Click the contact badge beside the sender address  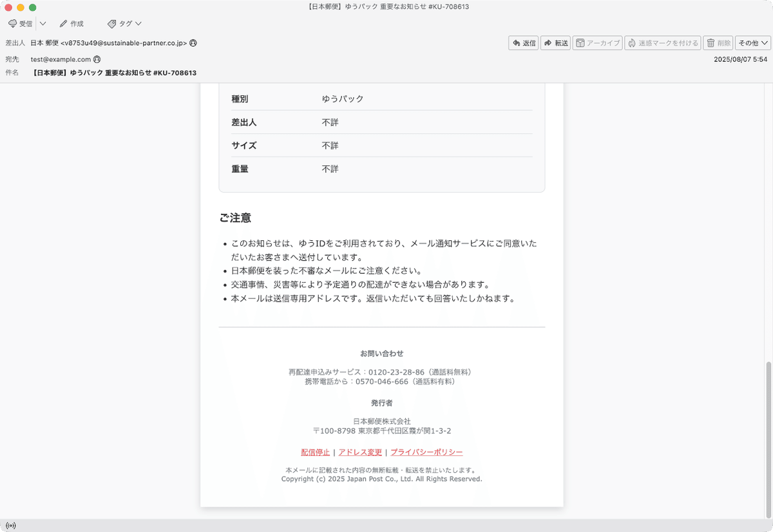pos(193,43)
